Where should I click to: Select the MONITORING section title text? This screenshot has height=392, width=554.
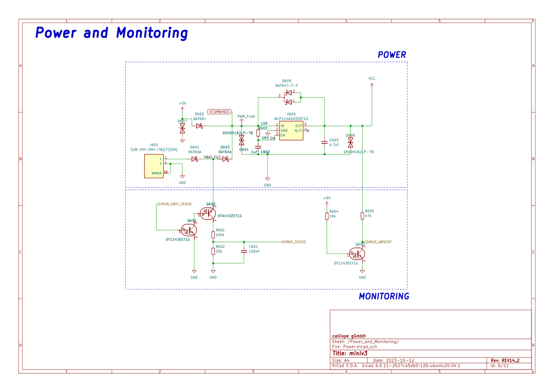click(384, 296)
